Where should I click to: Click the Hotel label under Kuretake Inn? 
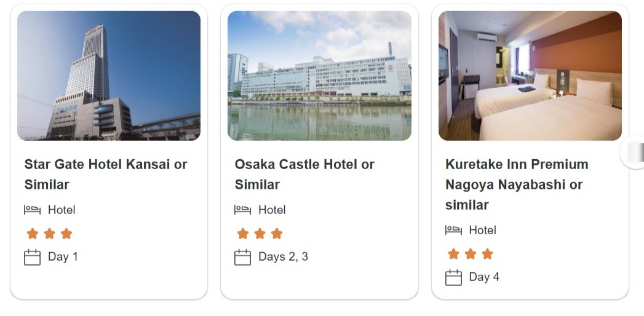[x=482, y=230]
